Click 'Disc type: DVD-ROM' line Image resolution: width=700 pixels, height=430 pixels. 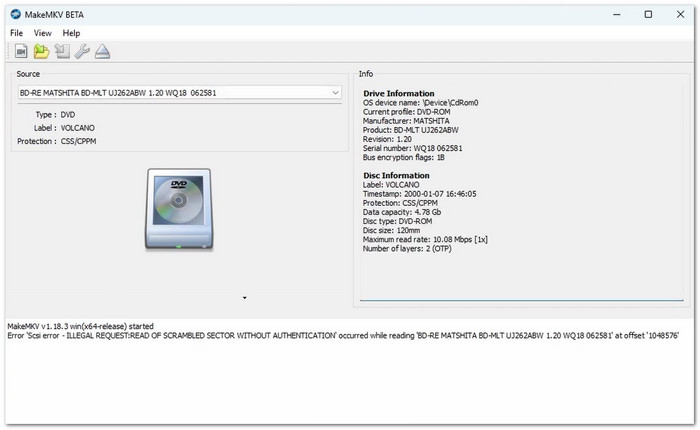397,221
